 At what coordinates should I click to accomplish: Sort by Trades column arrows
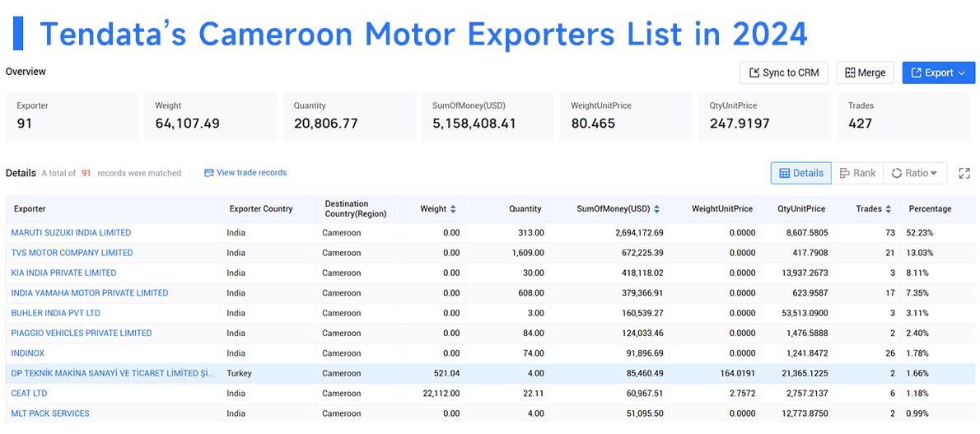(x=889, y=209)
